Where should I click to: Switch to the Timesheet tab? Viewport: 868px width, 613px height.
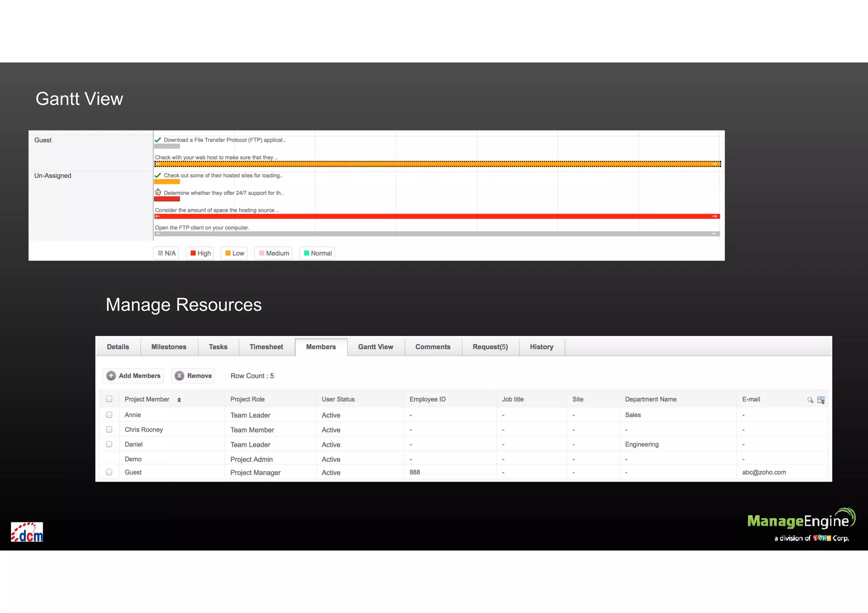[266, 347]
